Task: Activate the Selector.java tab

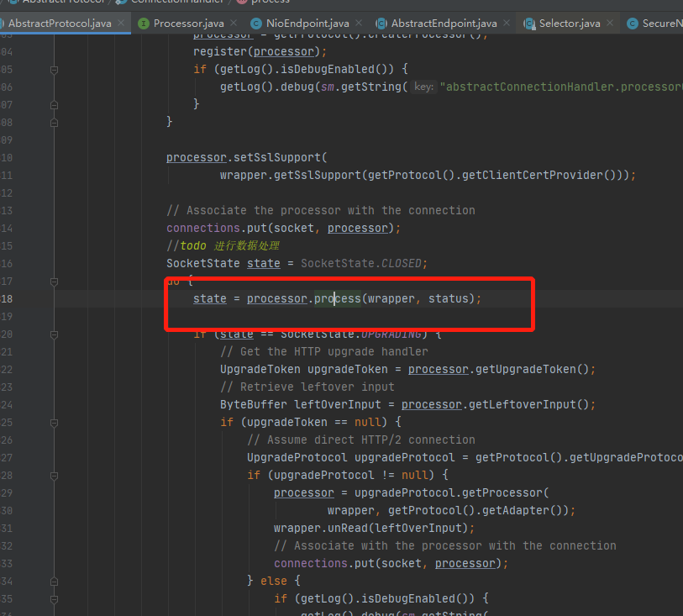Action: (570, 23)
